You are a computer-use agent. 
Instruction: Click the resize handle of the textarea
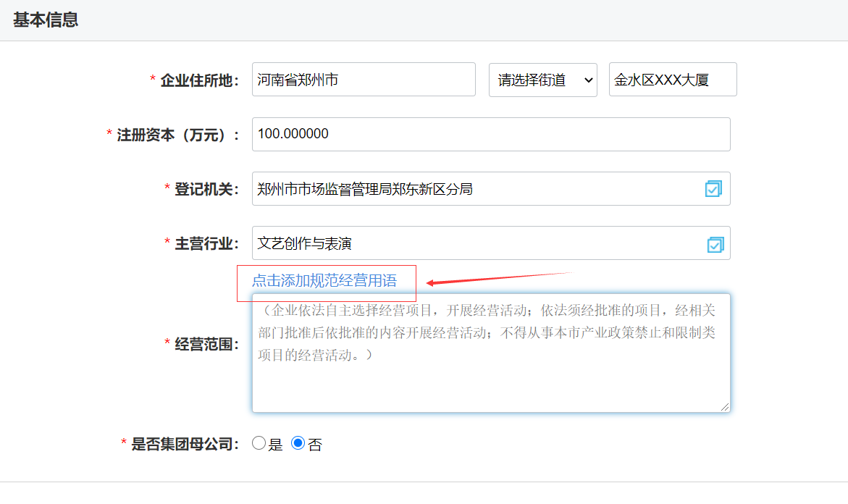click(x=724, y=408)
